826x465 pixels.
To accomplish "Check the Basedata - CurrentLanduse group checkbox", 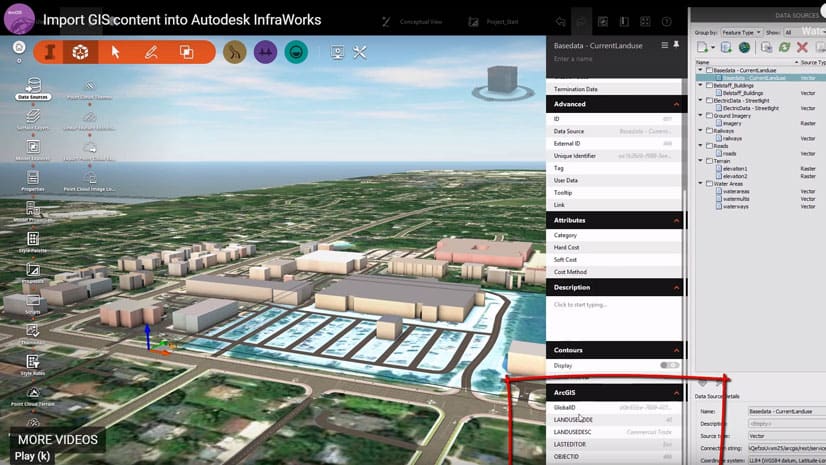I will coord(709,70).
